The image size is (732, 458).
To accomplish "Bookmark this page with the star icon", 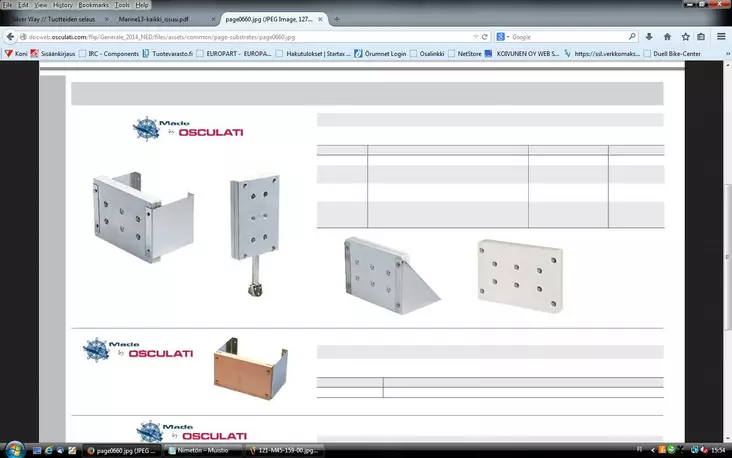I will tap(685, 37).
